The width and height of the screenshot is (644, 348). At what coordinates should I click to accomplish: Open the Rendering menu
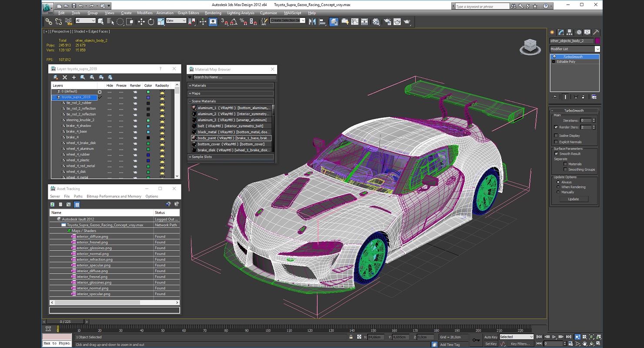(213, 13)
